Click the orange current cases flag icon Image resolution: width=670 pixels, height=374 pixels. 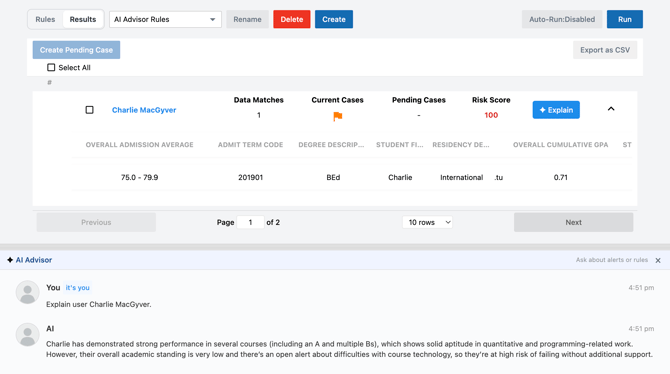[x=338, y=116]
